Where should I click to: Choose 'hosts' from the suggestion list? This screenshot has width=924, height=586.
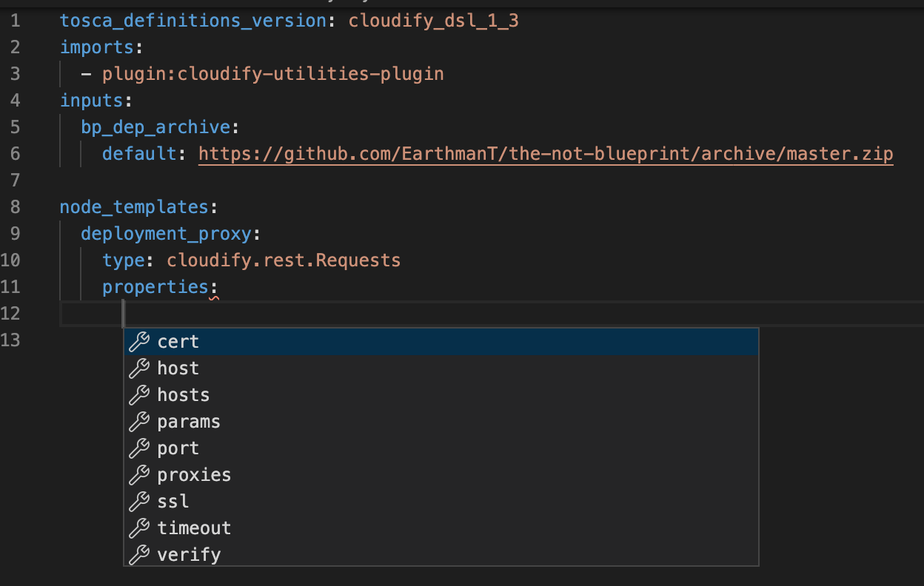coord(441,395)
